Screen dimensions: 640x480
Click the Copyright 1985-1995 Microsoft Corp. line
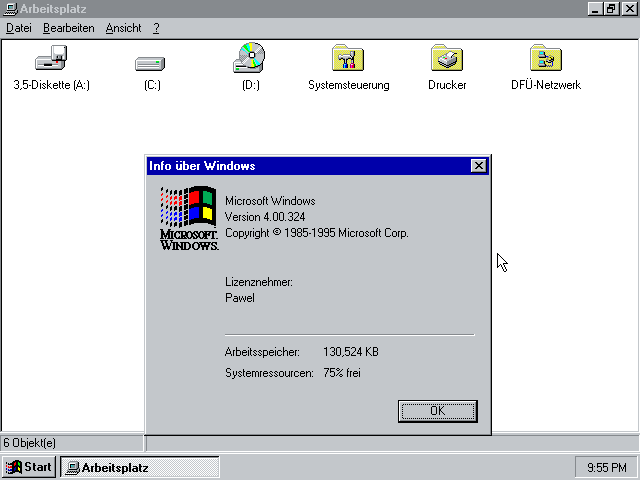[316, 233]
